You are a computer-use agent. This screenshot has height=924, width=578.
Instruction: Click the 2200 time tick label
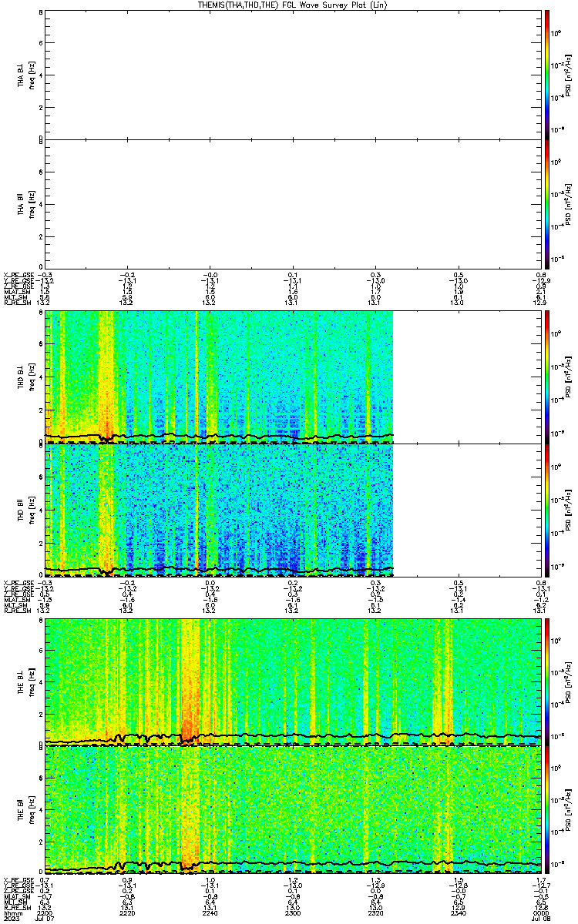45,913
